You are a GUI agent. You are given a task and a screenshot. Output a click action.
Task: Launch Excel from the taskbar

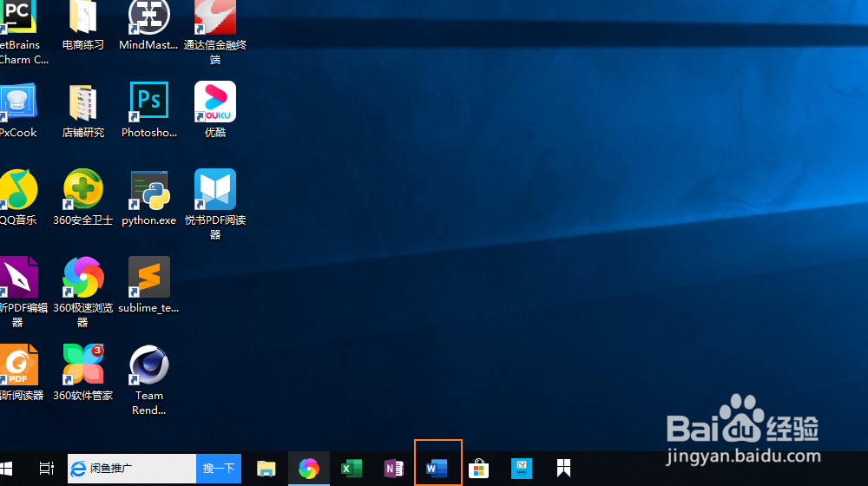pos(351,469)
